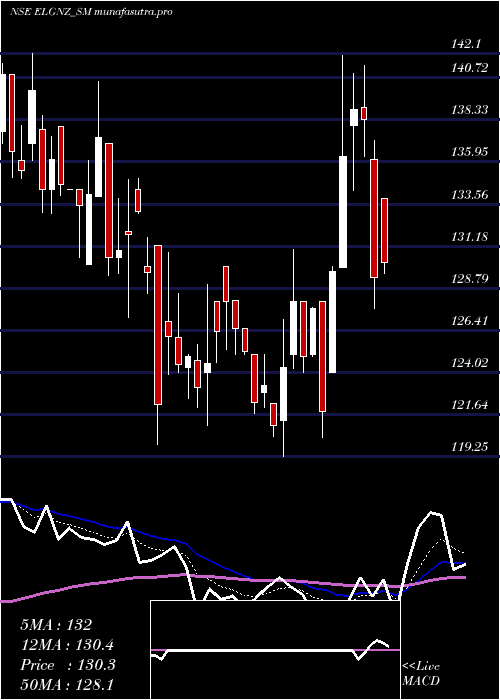Screen dimensions: 500x700
Task: Click the 135.95 price level label
Action: tap(470, 152)
